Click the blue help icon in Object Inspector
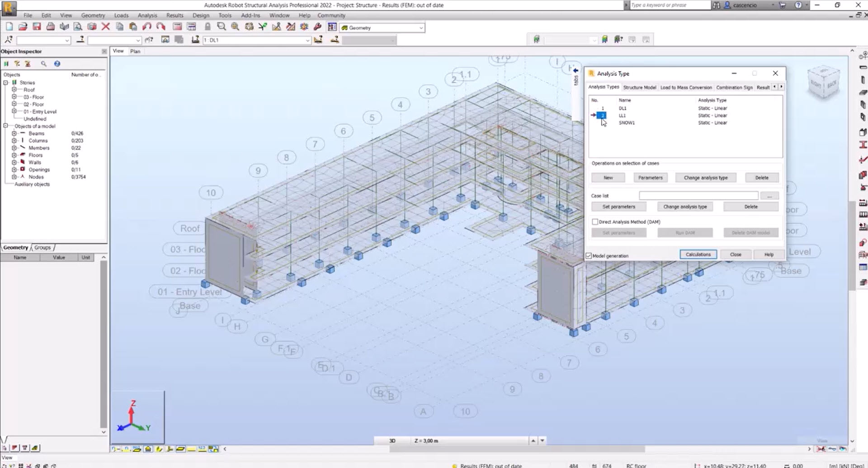 [x=57, y=64]
